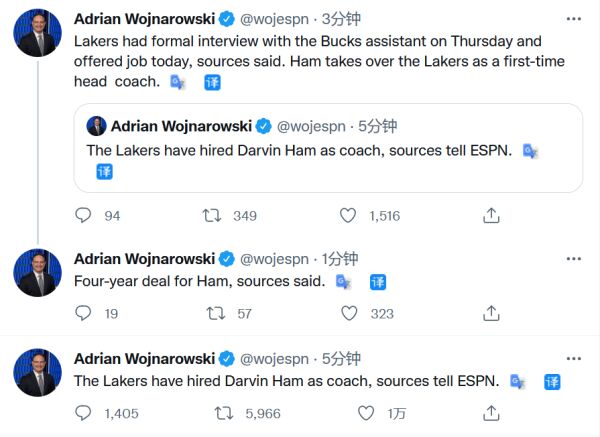Reply to the Four-year deal tweet
The width and height of the screenshot is (600, 437).
tap(84, 313)
